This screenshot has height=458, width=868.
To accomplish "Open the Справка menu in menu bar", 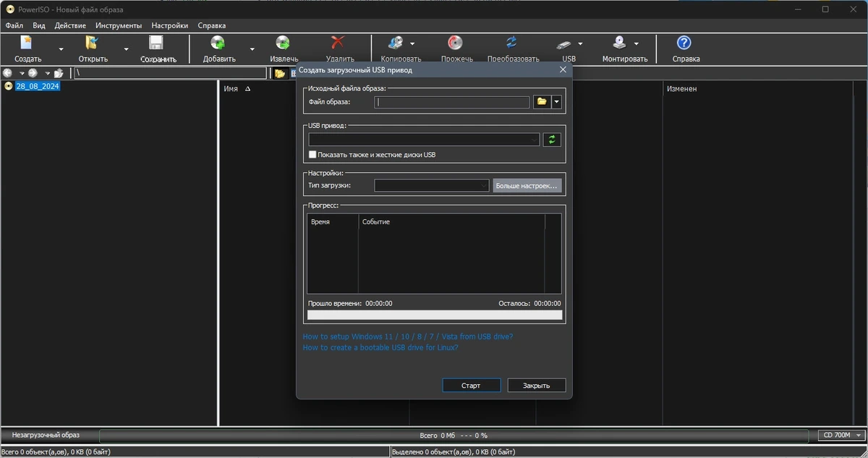I will (x=210, y=25).
